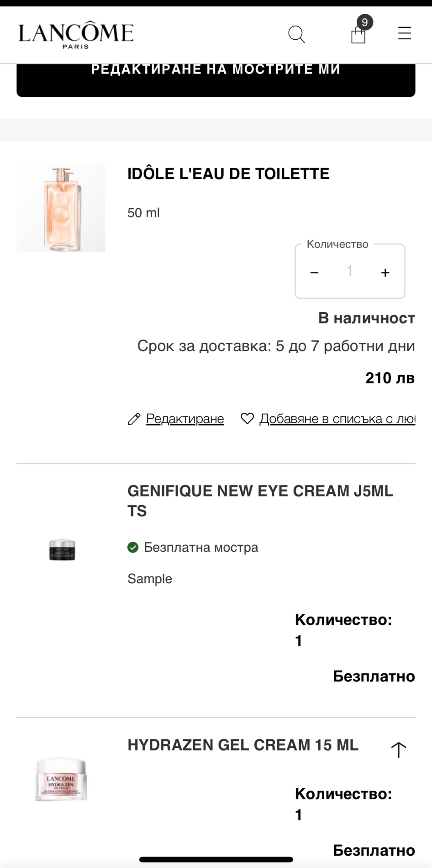The image size is (432, 868).
Task: Click the quantity number field
Action: 349,271
